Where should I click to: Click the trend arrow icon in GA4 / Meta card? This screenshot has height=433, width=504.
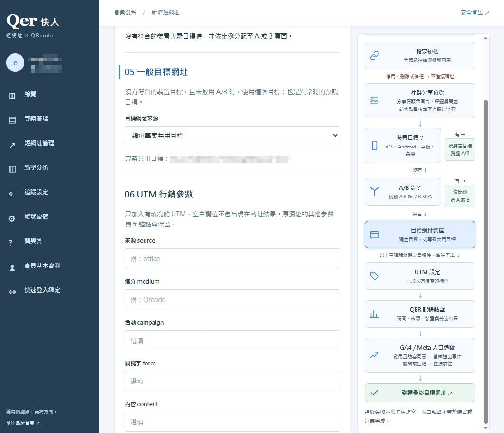pyautogui.click(x=375, y=355)
